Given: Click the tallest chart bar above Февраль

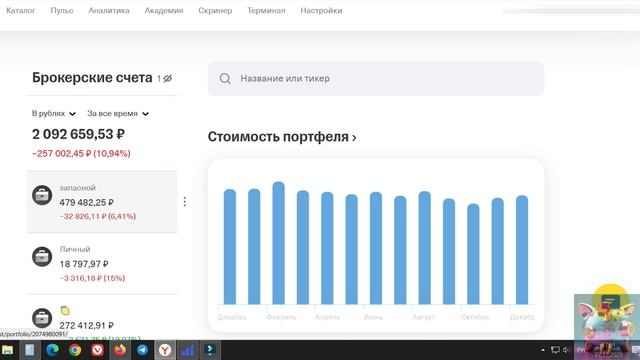Looking at the screenshot, I should pos(278,243).
